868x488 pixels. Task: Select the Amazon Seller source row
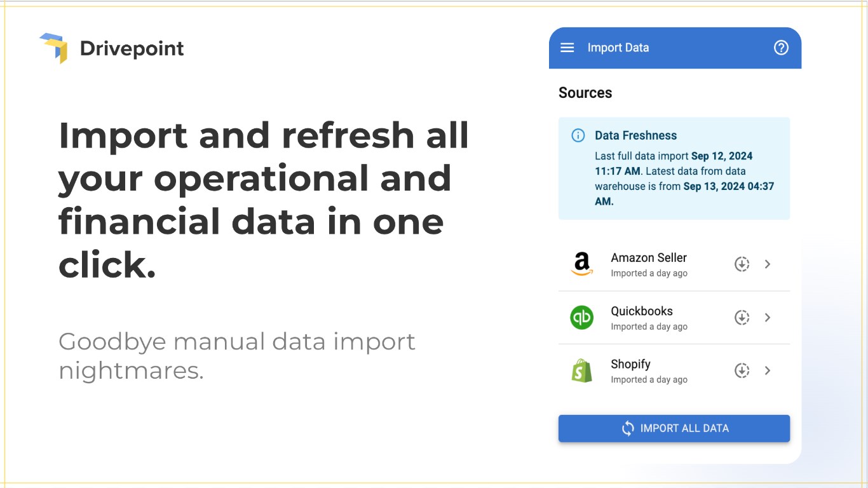(661, 264)
